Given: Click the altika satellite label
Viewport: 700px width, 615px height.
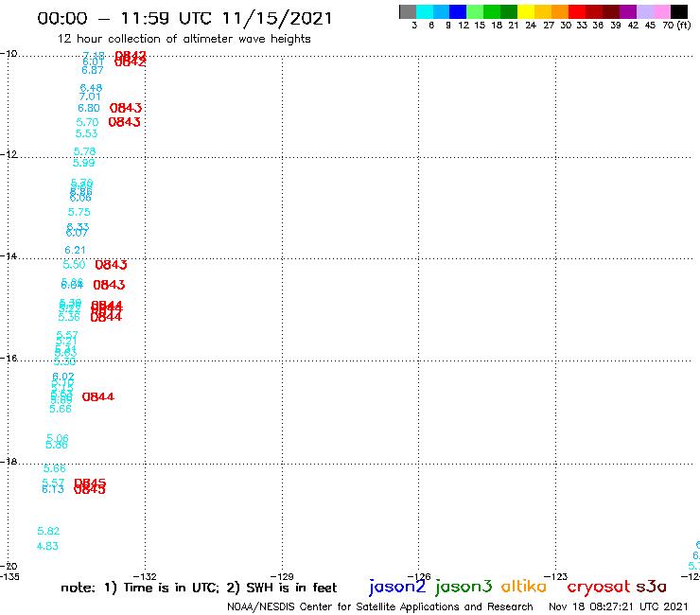Looking at the screenshot, I should (x=524, y=586).
